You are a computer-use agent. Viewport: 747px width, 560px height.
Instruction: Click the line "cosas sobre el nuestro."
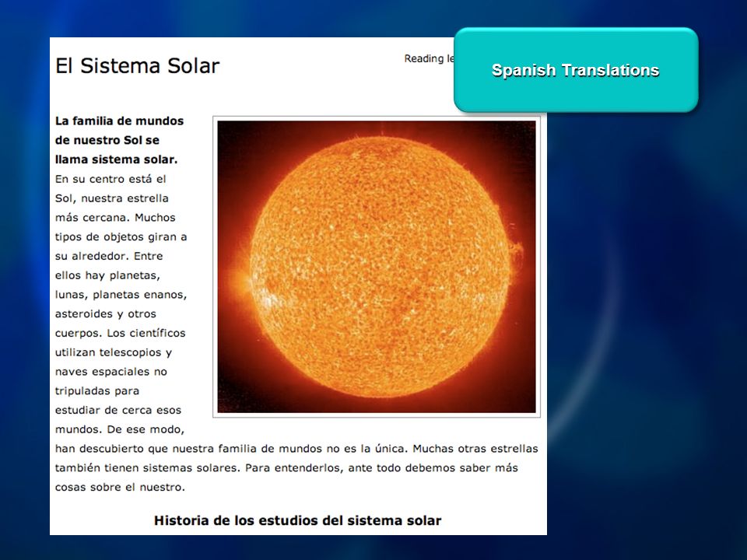120,487
